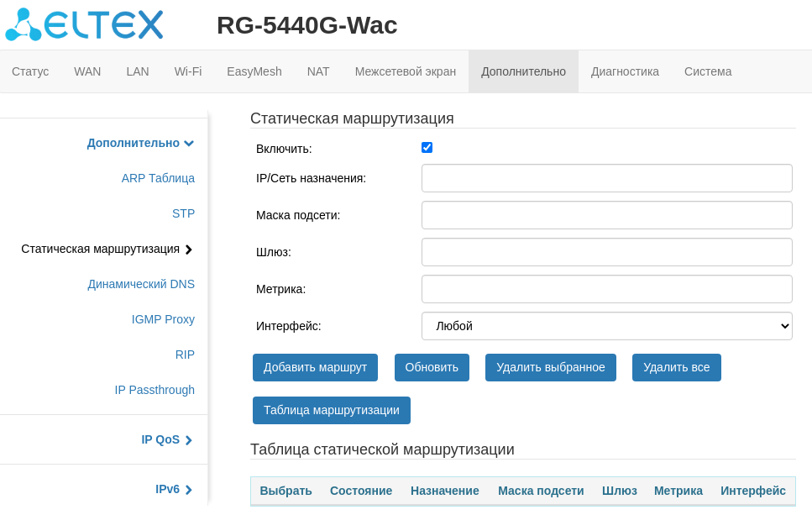Click the Удалить выбранное button
The width and height of the screenshot is (812, 515).
[x=551, y=367]
